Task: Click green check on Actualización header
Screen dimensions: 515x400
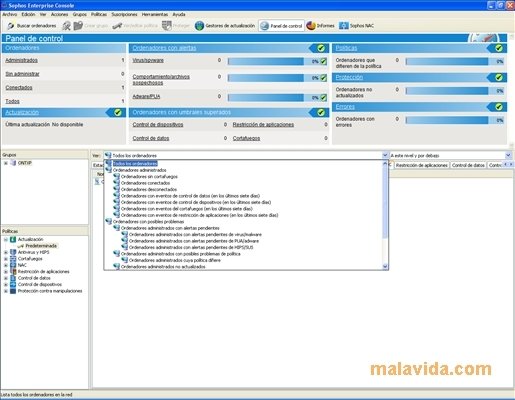Action: [117, 112]
